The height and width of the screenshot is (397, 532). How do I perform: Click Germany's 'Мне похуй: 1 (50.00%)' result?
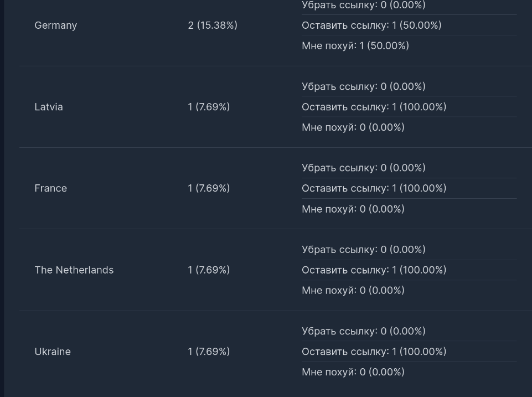coord(355,46)
